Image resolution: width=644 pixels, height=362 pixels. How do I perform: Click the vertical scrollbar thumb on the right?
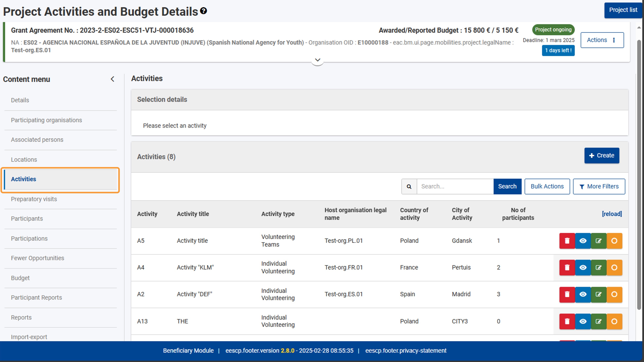[639, 175]
